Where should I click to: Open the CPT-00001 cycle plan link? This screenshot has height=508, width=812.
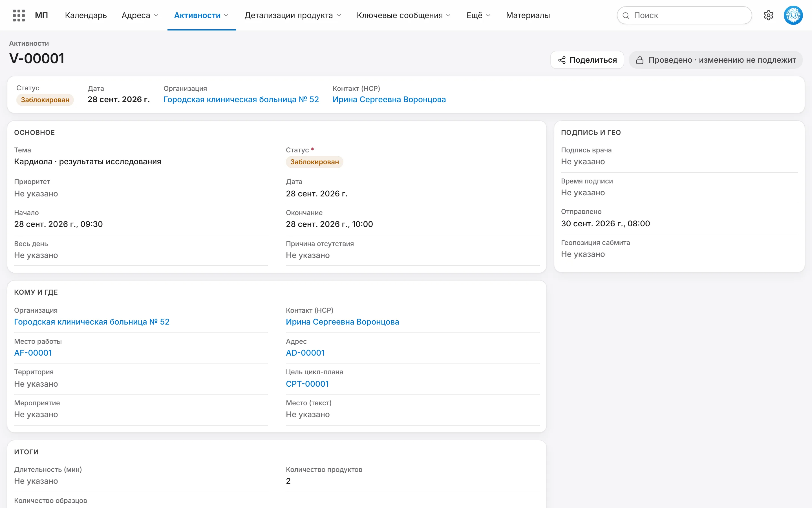[307, 384]
